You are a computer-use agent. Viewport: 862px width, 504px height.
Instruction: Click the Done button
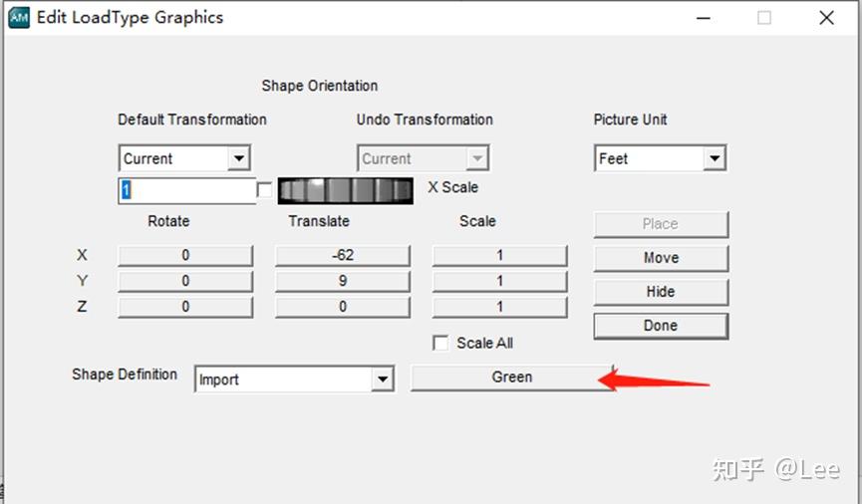pos(661,326)
